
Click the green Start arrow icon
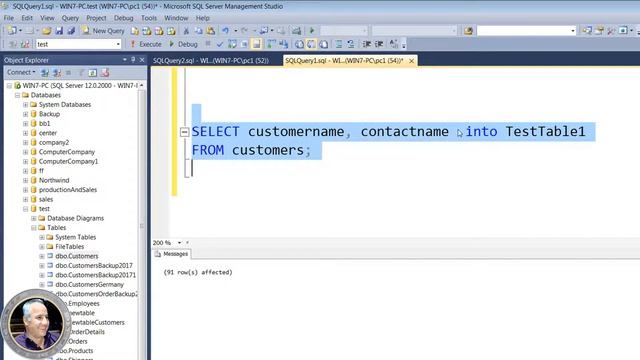[x=312, y=31]
